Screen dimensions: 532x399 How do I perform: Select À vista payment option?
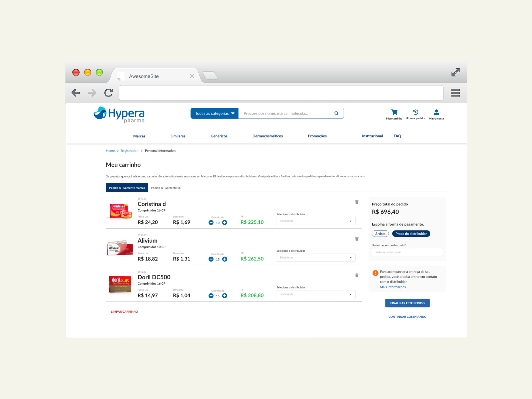click(x=380, y=234)
